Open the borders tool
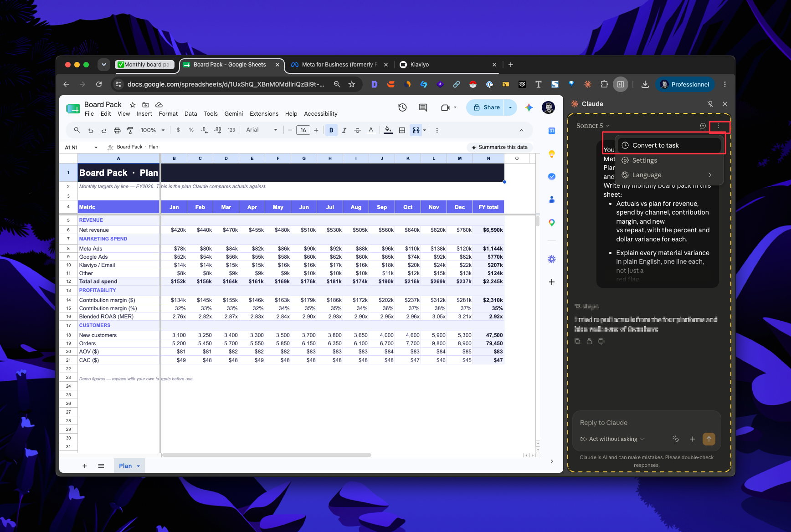The width and height of the screenshot is (791, 532). 402,130
